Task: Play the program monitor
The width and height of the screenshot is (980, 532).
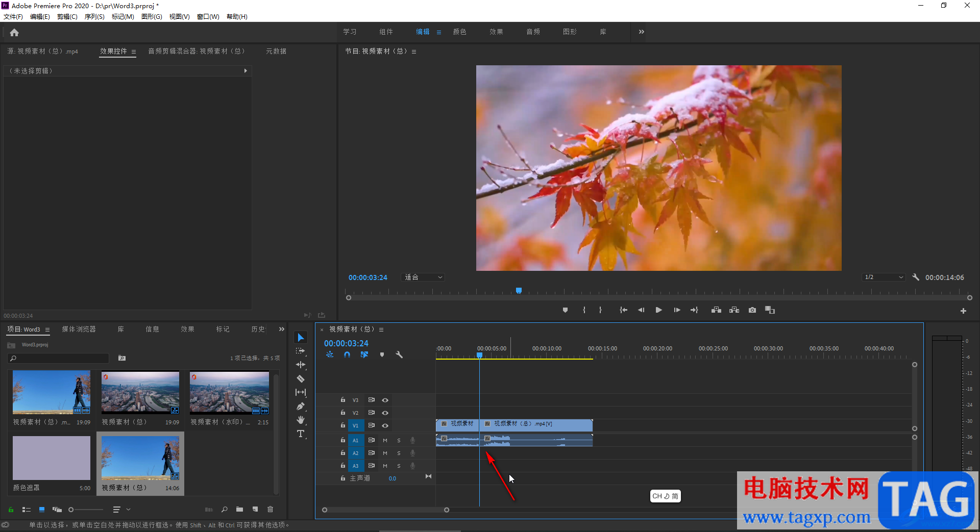Action: click(x=659, y=310)
